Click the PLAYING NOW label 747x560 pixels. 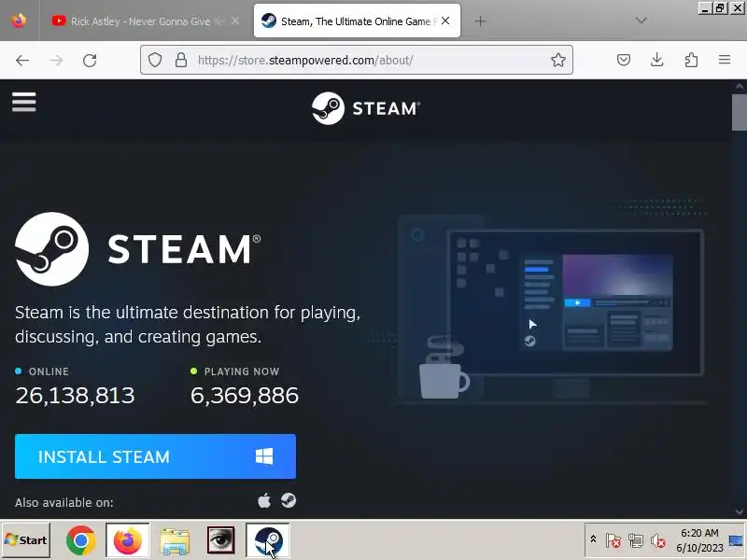coord(242,371)
